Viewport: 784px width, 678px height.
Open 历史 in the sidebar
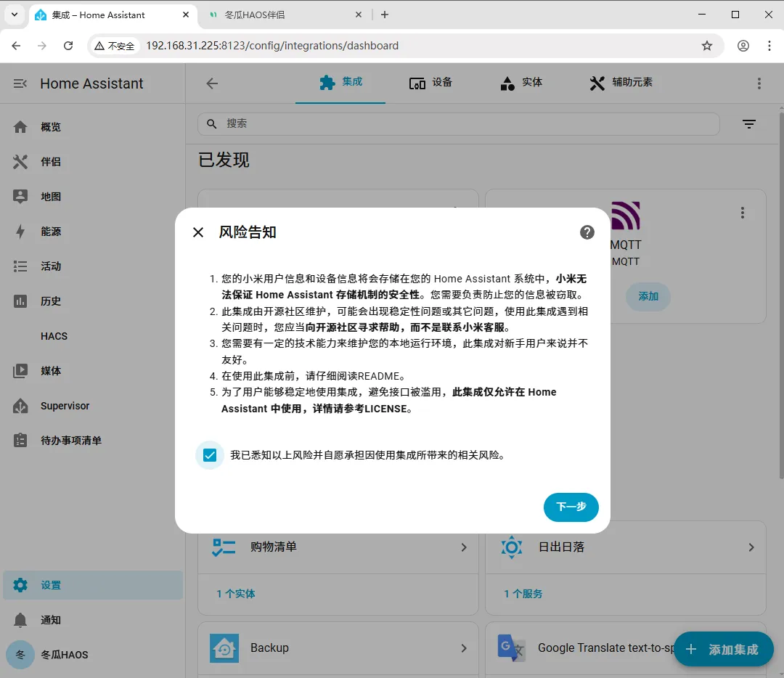click(92, 301)
